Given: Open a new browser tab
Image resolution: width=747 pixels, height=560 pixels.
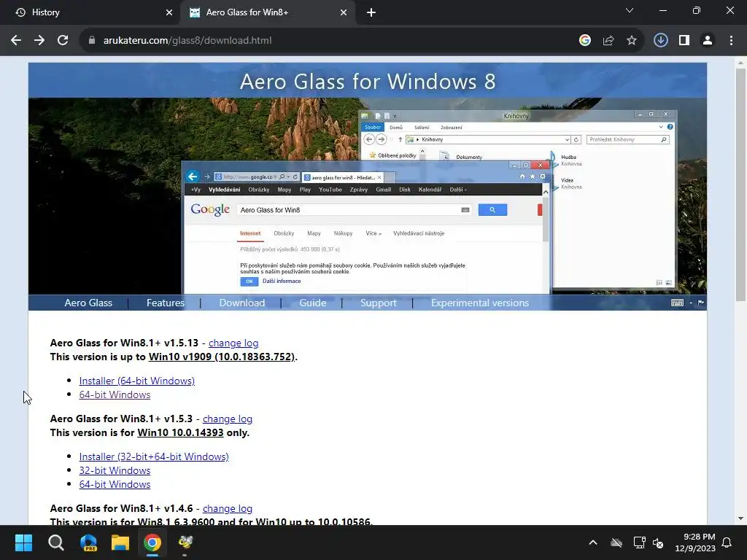Looking at the screenshot, I should click(371, 13).
